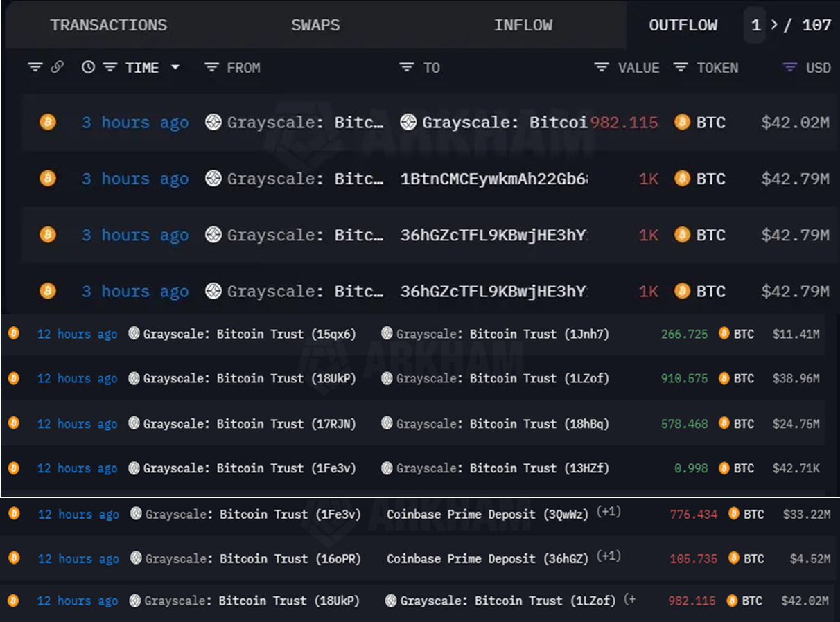Open the SWAPS tab
The height and width of the screenshot is (622, 840).
(x=315, y=26)
